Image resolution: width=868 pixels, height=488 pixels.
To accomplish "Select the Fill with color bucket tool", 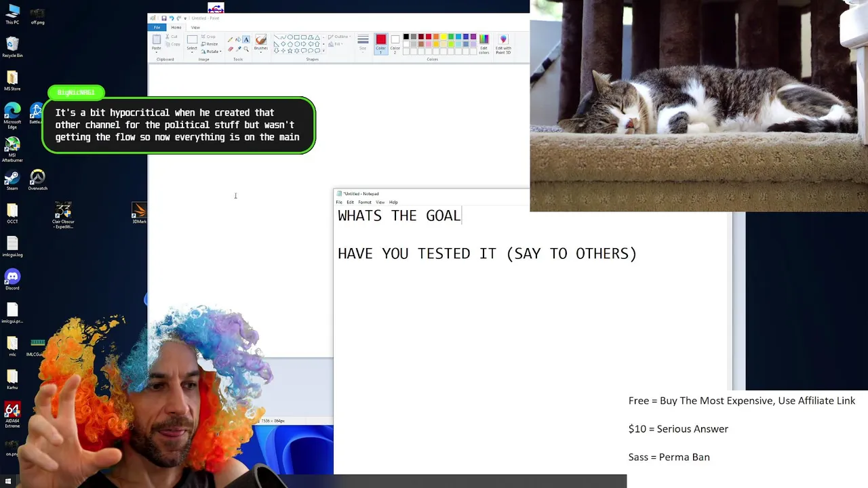I will [x=238, y=39].
